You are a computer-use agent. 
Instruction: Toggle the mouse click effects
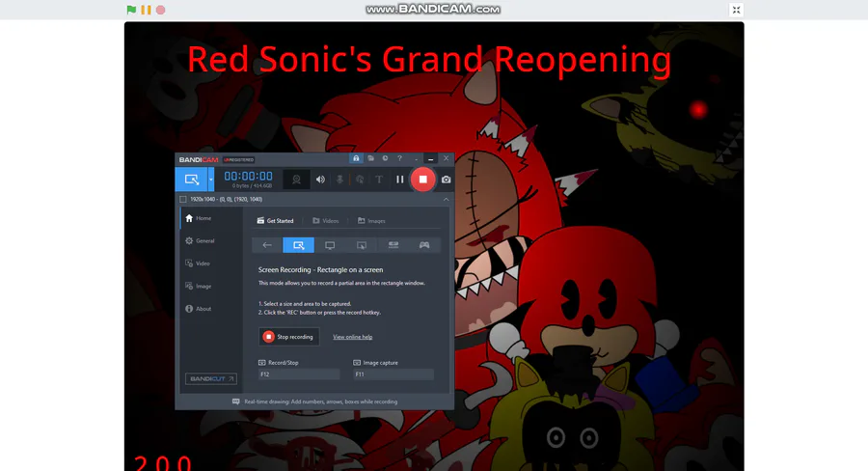tap(360, 180)
